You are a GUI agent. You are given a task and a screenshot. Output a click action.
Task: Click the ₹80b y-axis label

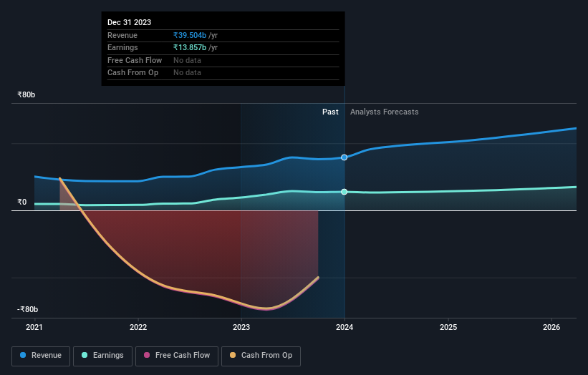(26, 94)
